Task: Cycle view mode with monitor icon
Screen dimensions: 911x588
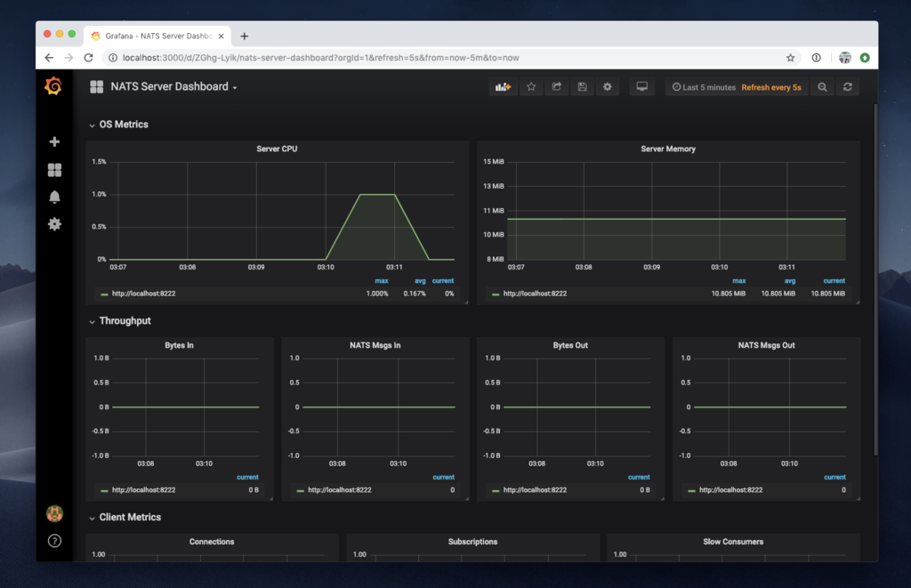Action: click(642, 87)
